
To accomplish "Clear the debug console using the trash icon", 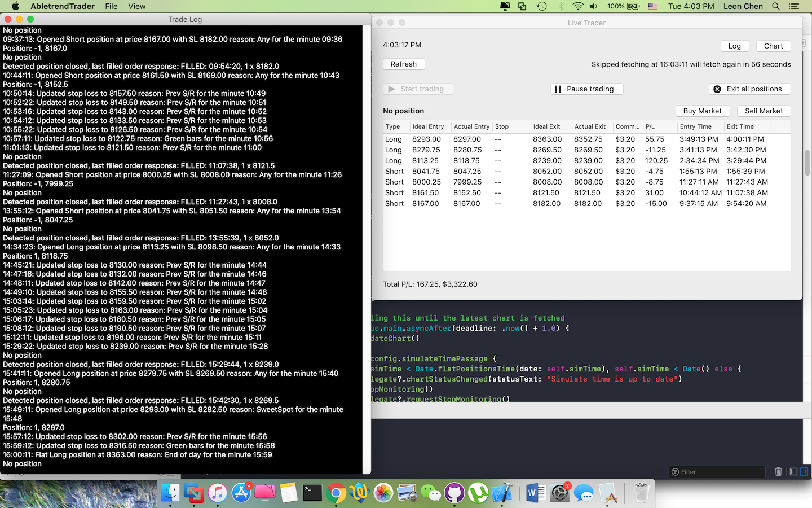I will tap(778, 471).
